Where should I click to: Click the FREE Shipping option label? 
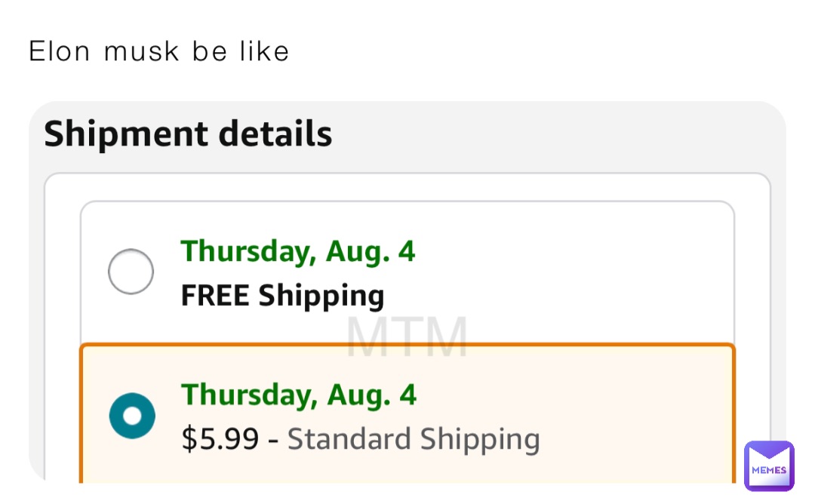(282, 296)
